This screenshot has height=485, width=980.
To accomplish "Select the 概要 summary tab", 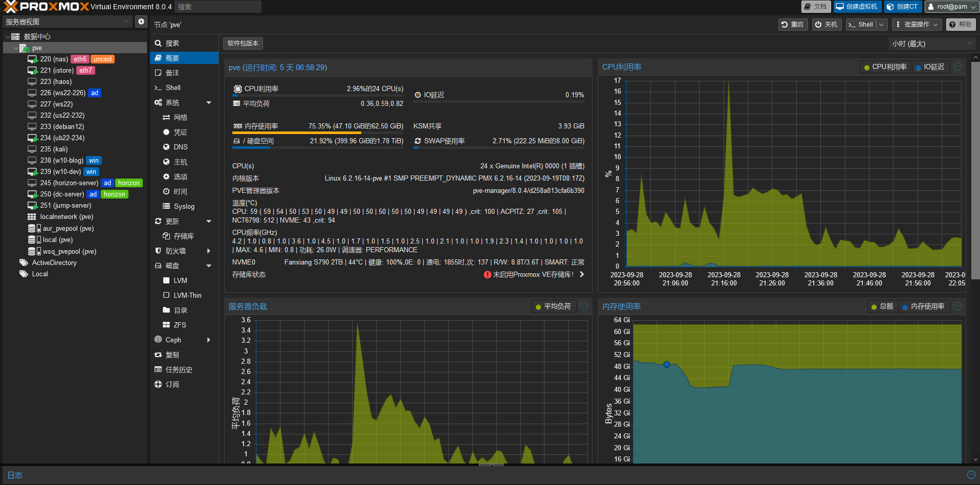I will click(x=184, y=58).
